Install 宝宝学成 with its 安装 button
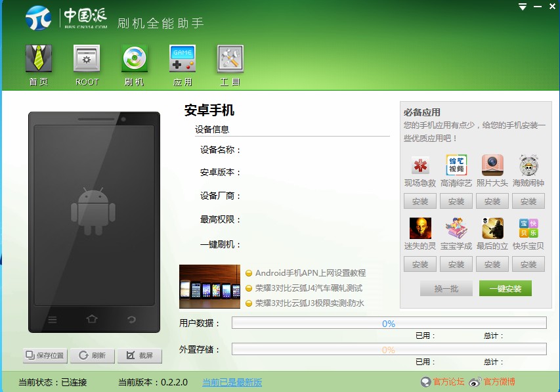Screen dimensions: 560x392 pos(456,265)
